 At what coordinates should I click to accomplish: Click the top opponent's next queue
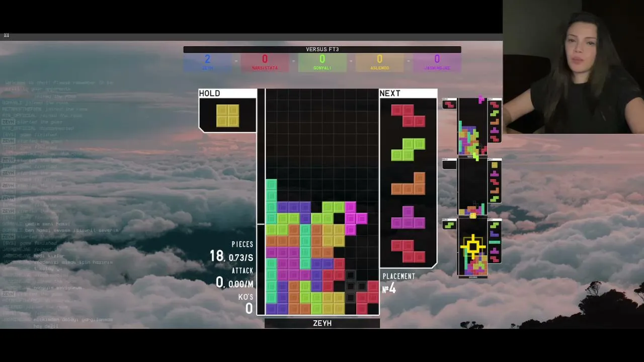point(495,121)
